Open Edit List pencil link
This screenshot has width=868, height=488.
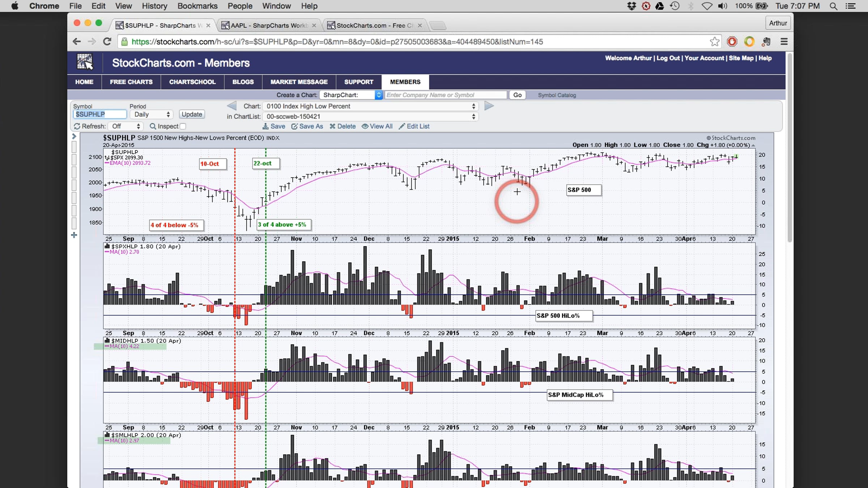[414, 126]
